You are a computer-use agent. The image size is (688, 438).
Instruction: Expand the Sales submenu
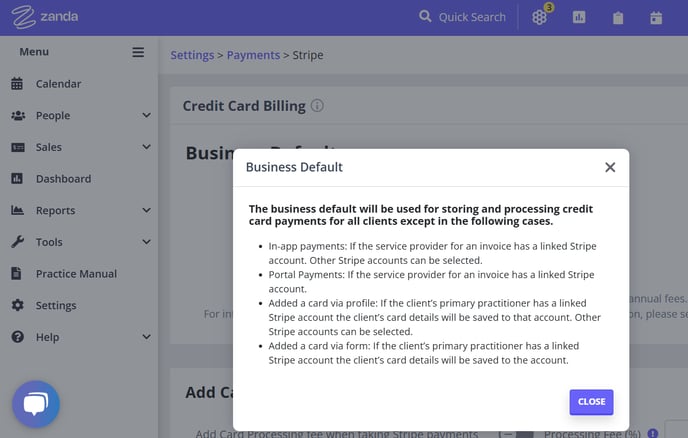pyautogui.click(x=147, y=147)
